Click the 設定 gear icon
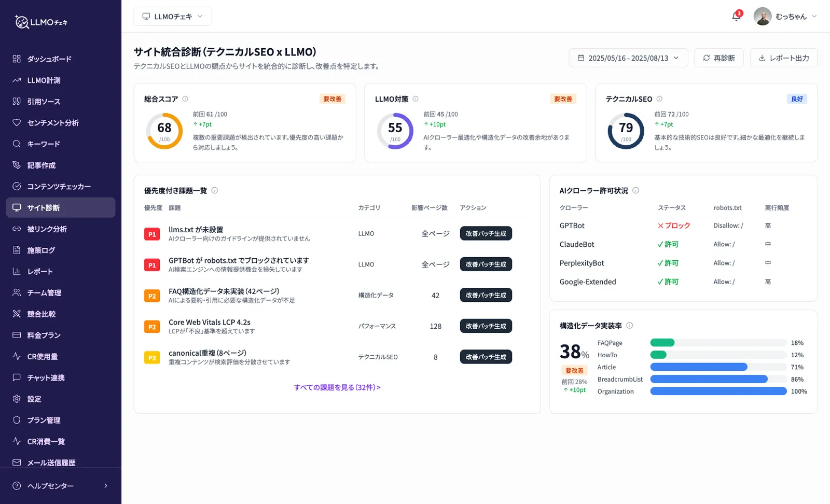Image resolution: width=830 pixels, height=504 pixels. pyautogui.click(x=17, y=399)
